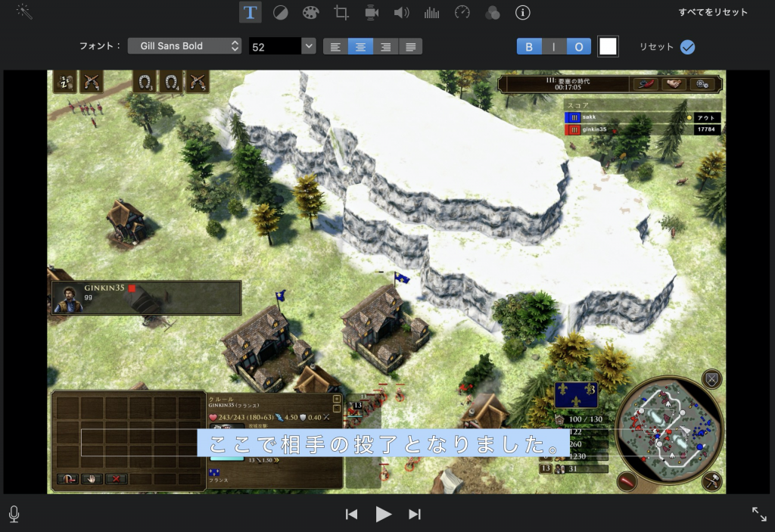Open the clip filter and audio effects icon
This screenshot has width=775, height=532.
tap(492, 12)
